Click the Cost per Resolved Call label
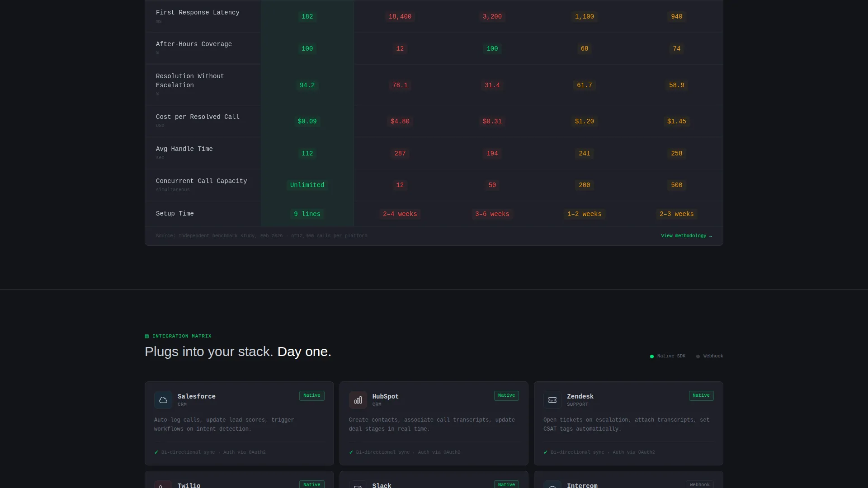 198,117
